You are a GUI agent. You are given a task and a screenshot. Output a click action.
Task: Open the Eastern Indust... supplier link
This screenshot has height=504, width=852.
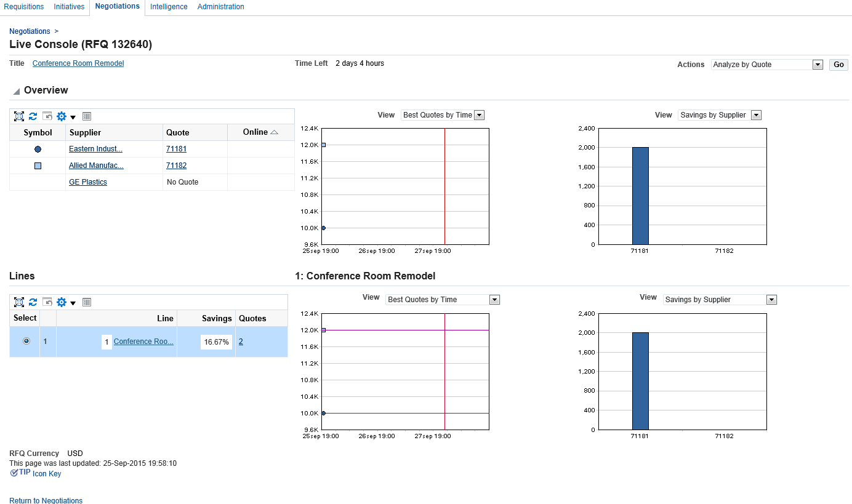95,149
